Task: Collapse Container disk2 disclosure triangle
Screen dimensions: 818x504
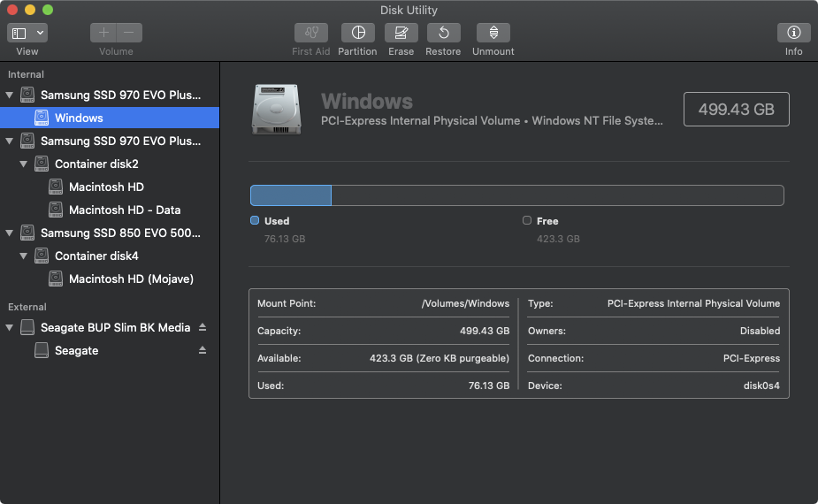Action: click(24, 164)
